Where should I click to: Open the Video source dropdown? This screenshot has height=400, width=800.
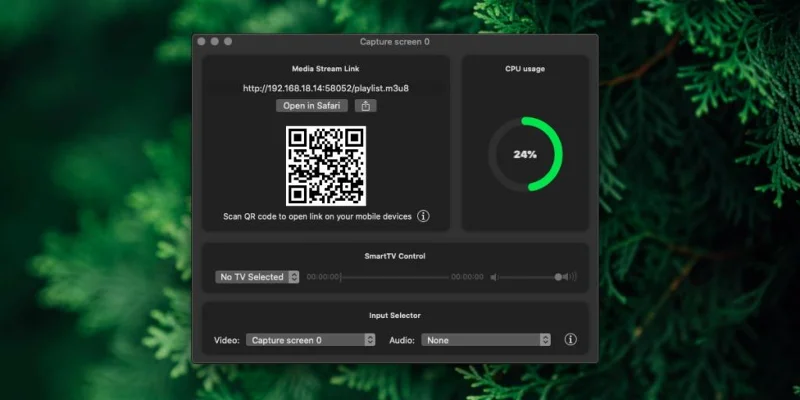coord(311,340)
